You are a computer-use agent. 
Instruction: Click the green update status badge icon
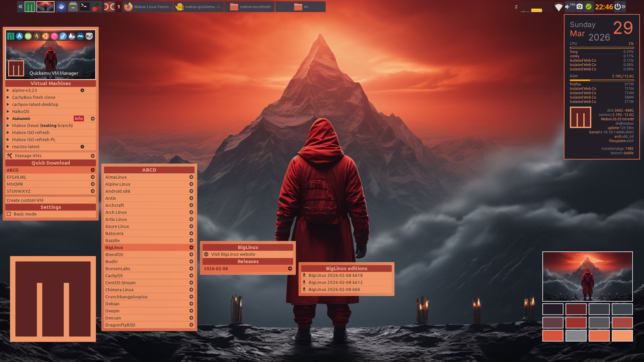(x=589, y=6)
